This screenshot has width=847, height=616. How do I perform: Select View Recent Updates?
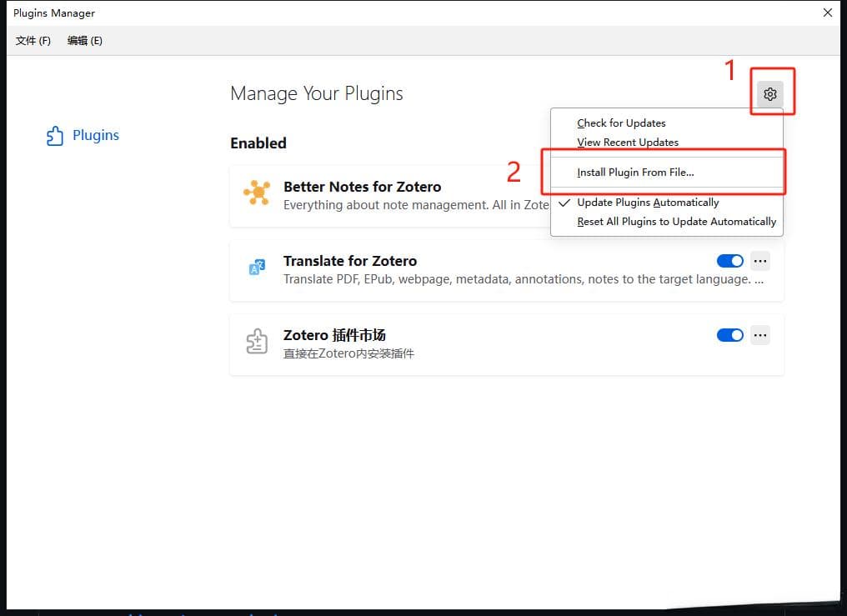point(628,143)
